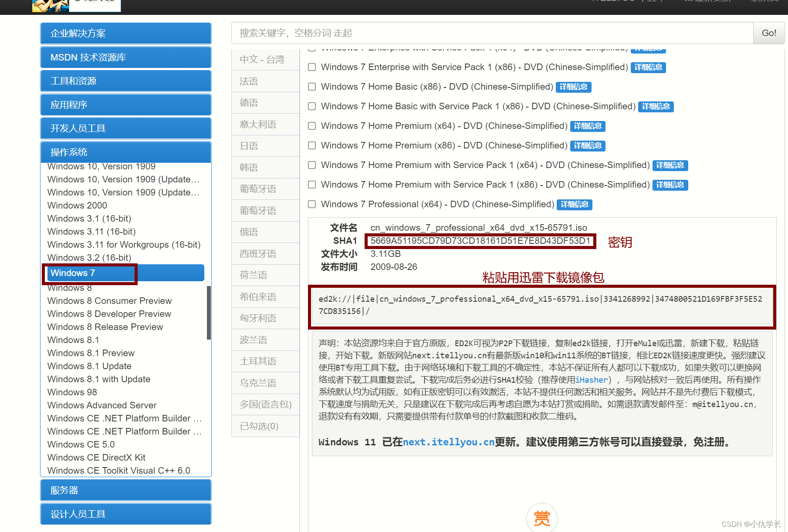Click the search keyword input field
Screen dimensions: 788x532
tap(492, 33)
